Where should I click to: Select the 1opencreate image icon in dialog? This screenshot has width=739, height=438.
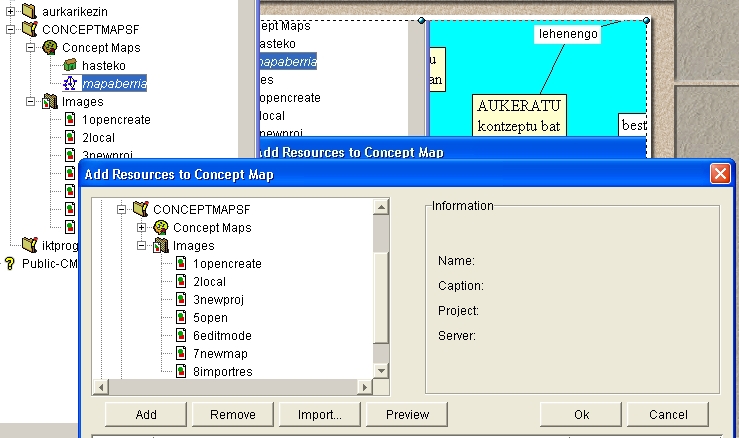(181, 263)
